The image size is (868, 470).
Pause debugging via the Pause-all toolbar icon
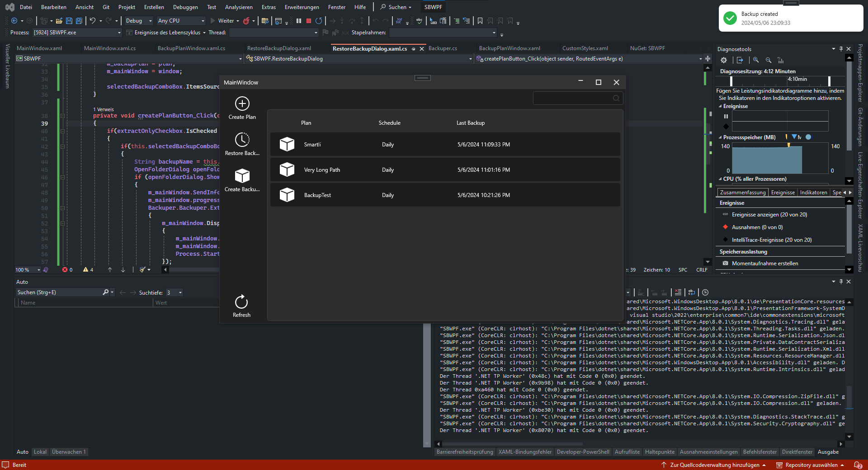coord(299,21)
